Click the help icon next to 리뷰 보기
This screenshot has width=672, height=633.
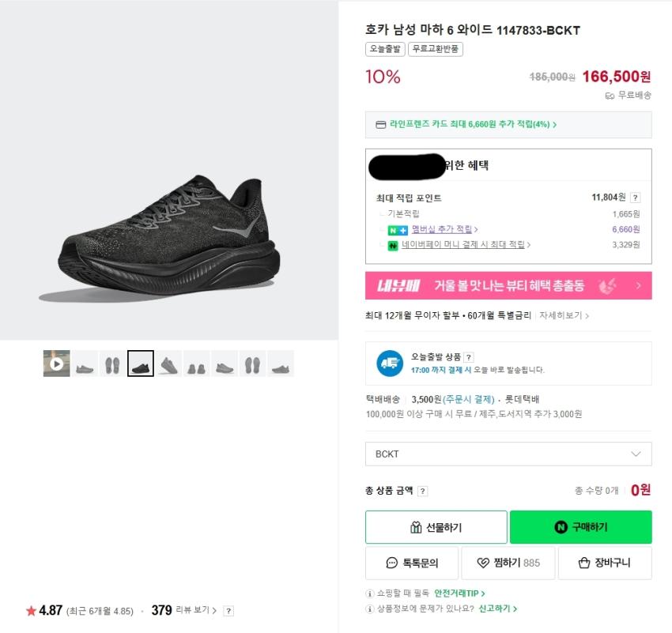(x=228, y=611)
